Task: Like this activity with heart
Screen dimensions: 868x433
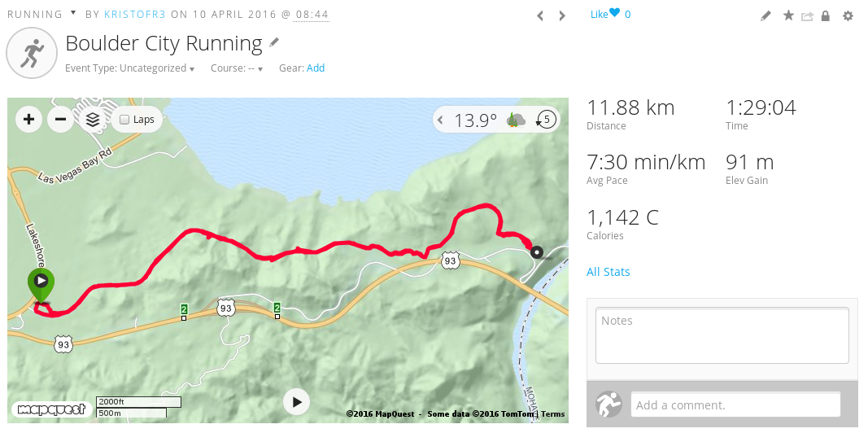Action: click(614, 13)
